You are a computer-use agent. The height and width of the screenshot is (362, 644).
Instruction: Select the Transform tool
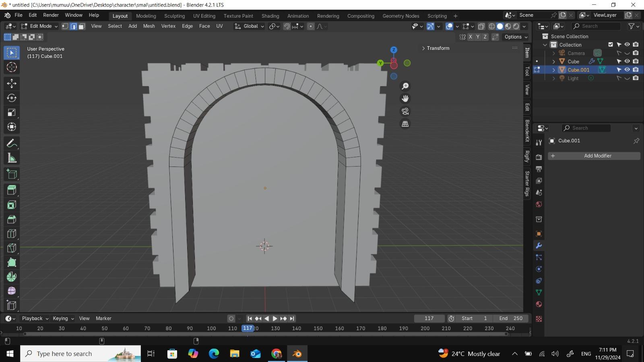(12, 127)
